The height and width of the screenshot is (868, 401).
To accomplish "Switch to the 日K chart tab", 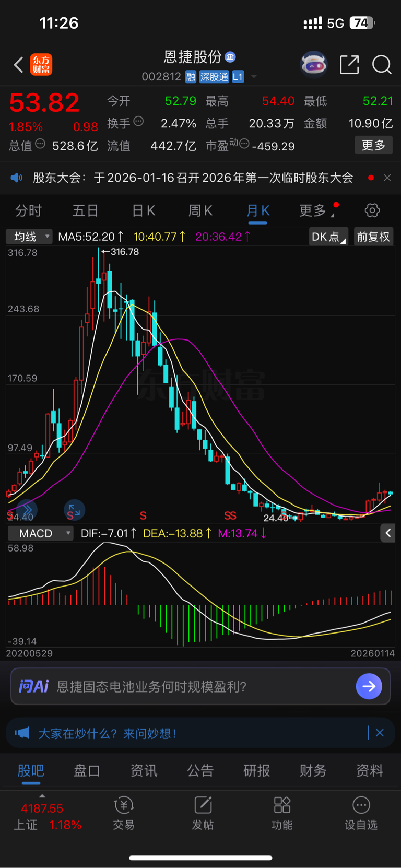I will [144, 210].
